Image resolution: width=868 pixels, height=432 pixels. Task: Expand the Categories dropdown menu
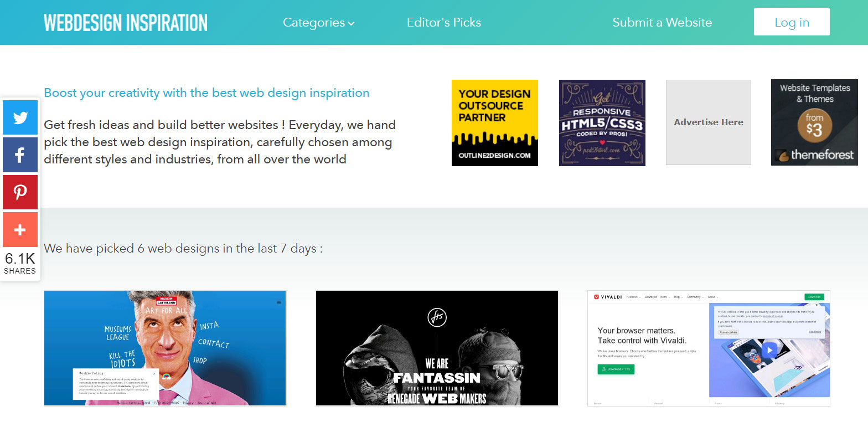[314, 23]
